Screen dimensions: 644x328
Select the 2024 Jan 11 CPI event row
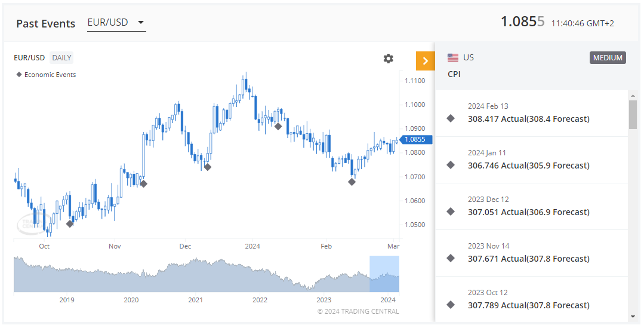pos(531,160)
